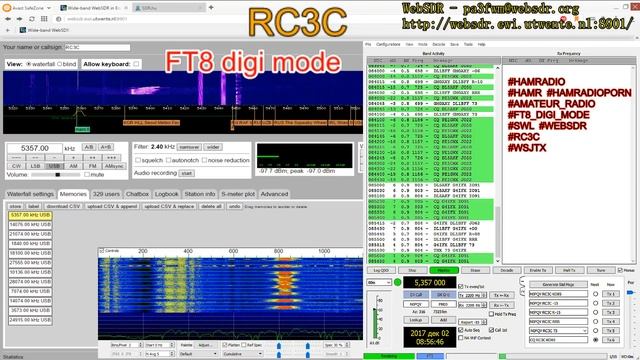Open the 329 users tab
This screenshot has height=360, width=640.
coord(106,194)
